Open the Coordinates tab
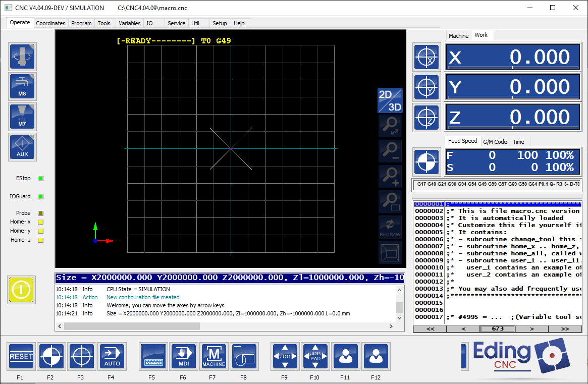 pyautogui.click(x=50, y=23)
